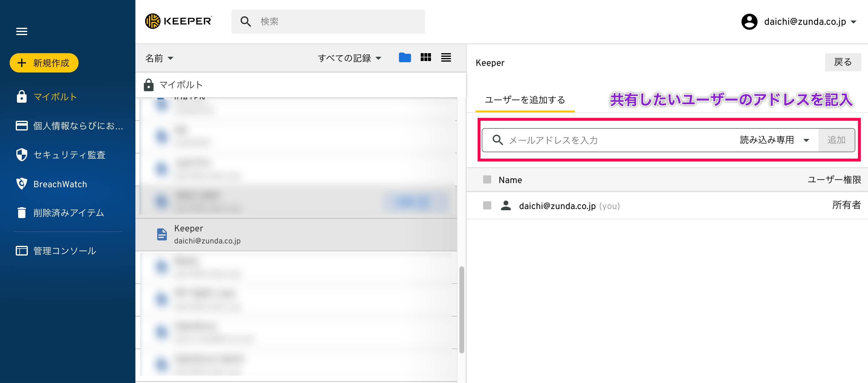This screenshot has height=383, width=868.
Task: Expand the 名前 sort dropdown
Action: point(159,58)
